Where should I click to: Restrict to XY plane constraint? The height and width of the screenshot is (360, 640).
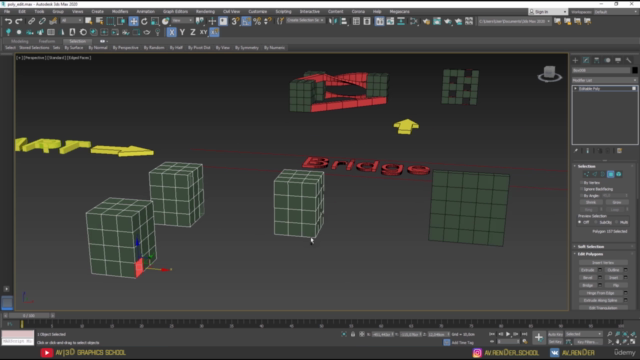click(x=203, y=32)
